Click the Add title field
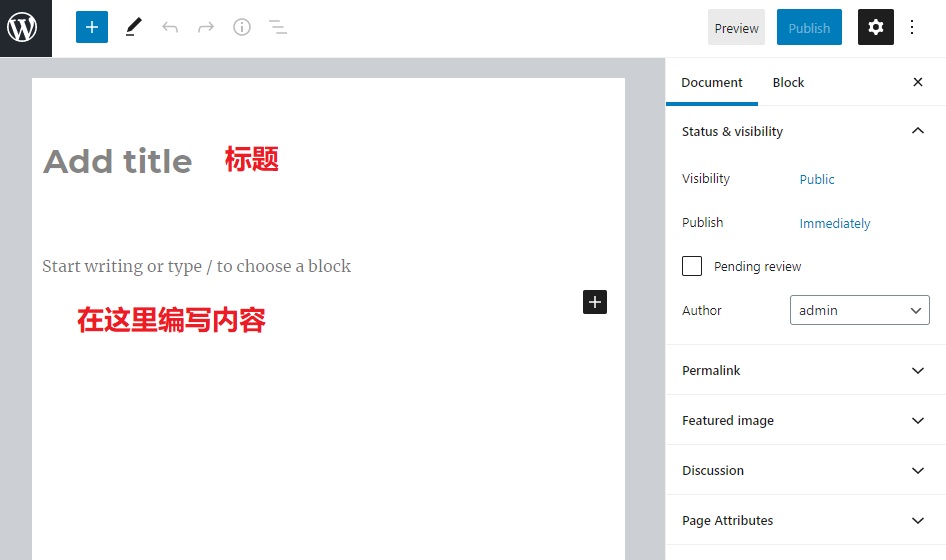This screenshot has width=946, height=560. (118, 161)
